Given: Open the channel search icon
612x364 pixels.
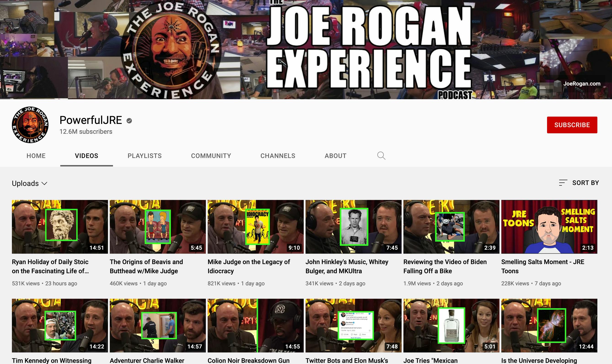Looking at the screenshot, I should (381, 155).
